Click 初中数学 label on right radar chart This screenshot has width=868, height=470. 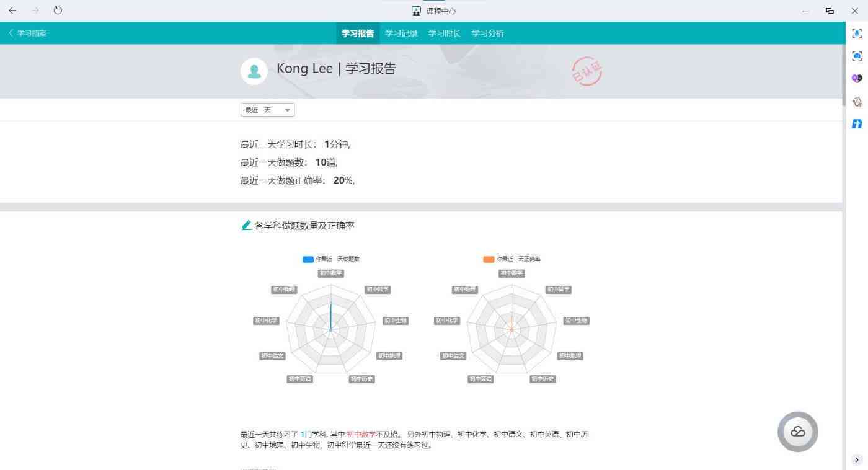(511, 273)
